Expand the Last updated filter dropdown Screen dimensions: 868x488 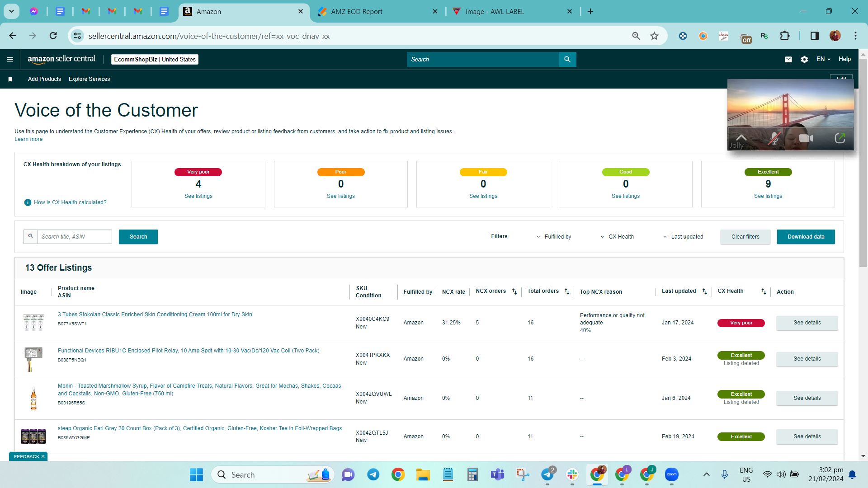[683, 237]
